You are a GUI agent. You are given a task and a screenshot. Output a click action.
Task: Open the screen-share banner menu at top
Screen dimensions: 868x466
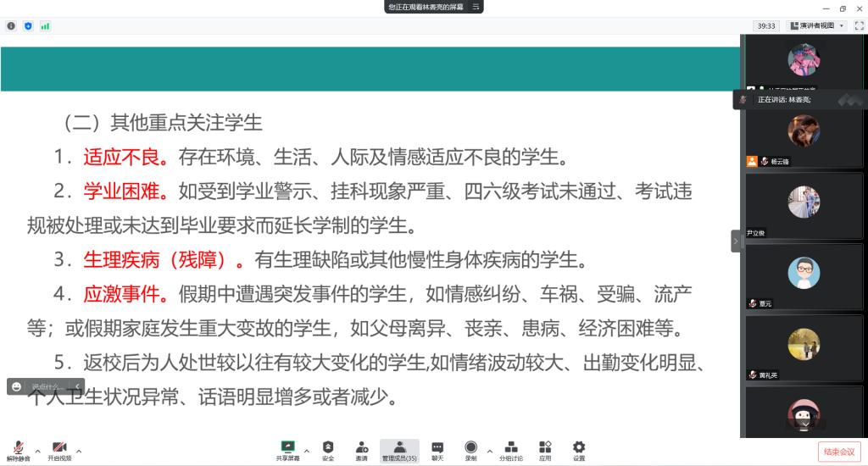point(476,7)
